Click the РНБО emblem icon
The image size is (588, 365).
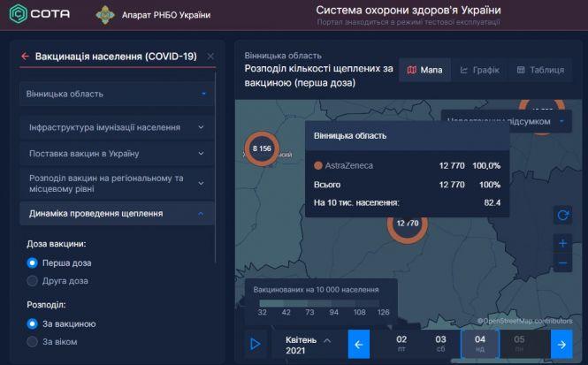pos(105,15)
